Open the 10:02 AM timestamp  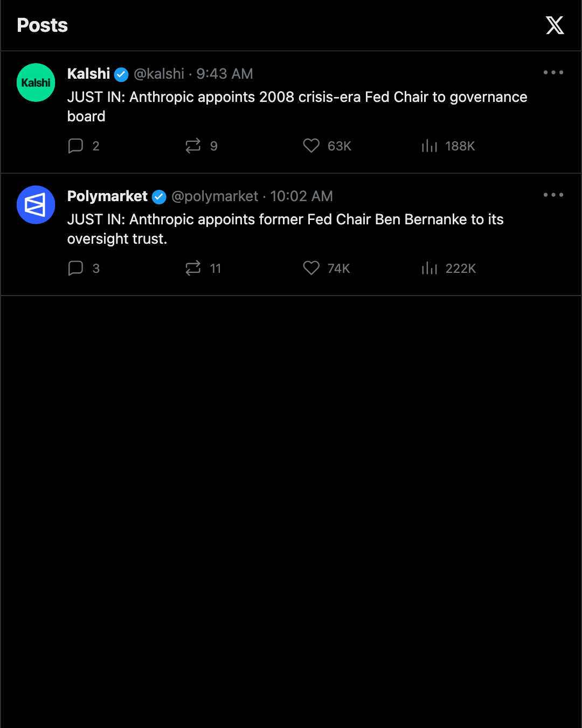click(x=302, y=196)
